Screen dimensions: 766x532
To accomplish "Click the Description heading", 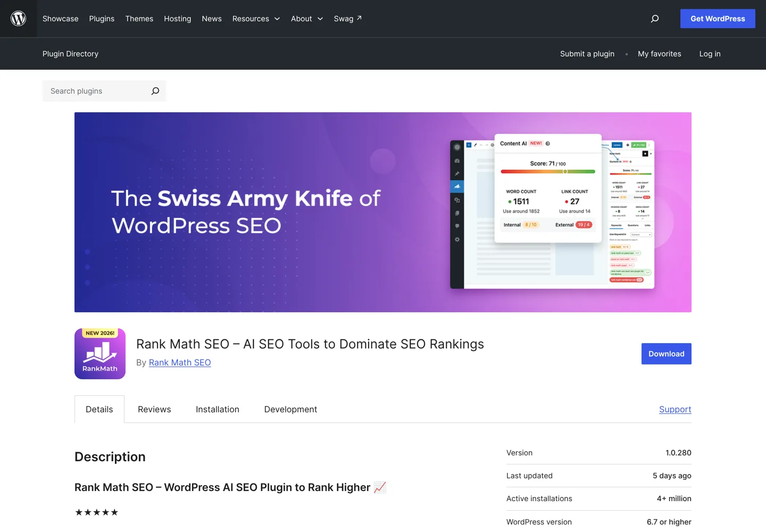I will point(110,457).
